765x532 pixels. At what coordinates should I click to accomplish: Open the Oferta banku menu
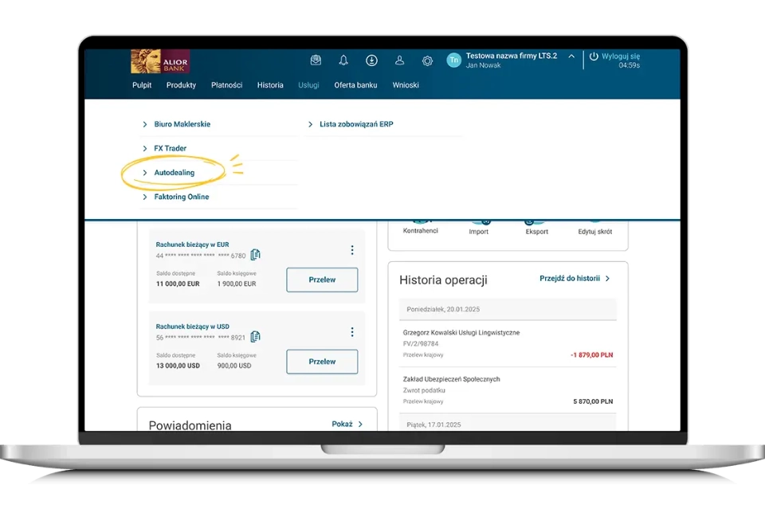(355, 85)
